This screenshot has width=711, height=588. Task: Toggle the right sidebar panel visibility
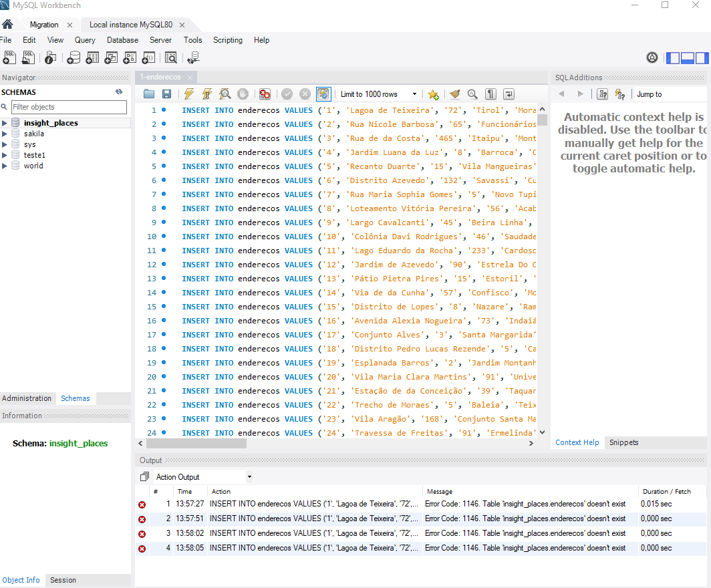click(x=702, y=57)
